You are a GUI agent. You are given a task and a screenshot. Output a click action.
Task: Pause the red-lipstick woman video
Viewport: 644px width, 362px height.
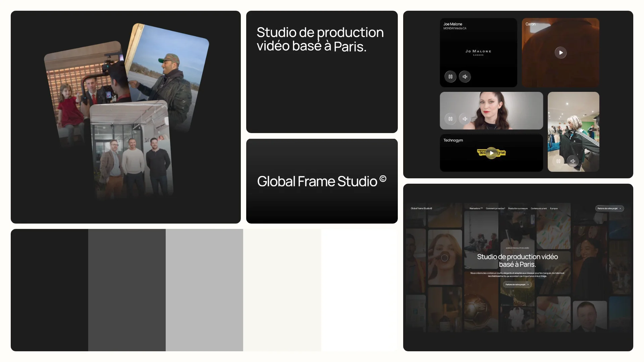tap(450, 119)
